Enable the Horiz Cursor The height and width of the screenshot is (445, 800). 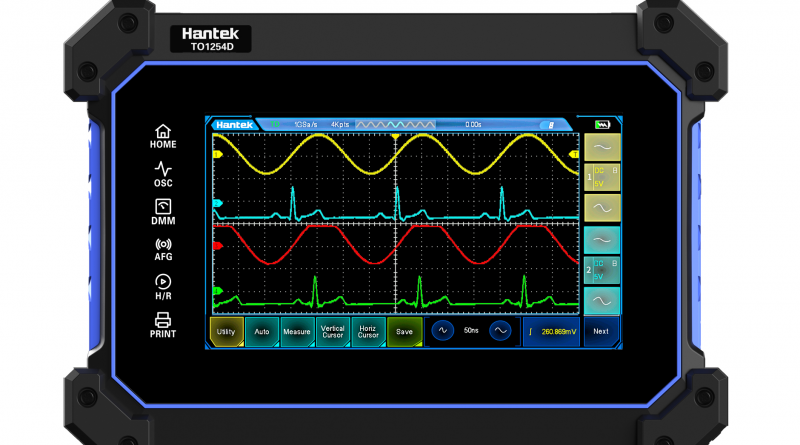[x=368, y=331]
